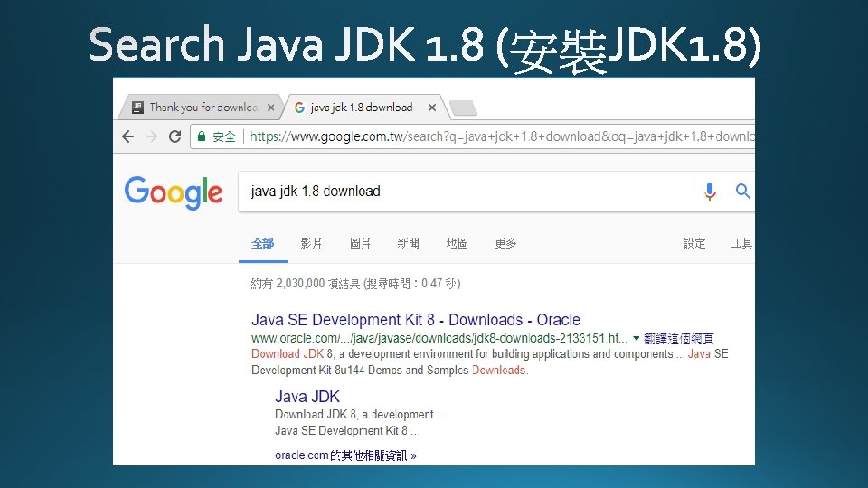Close the 'Thank you for download' tab
The height and width of the screenshot is (488, 868).
pos(270,108)
